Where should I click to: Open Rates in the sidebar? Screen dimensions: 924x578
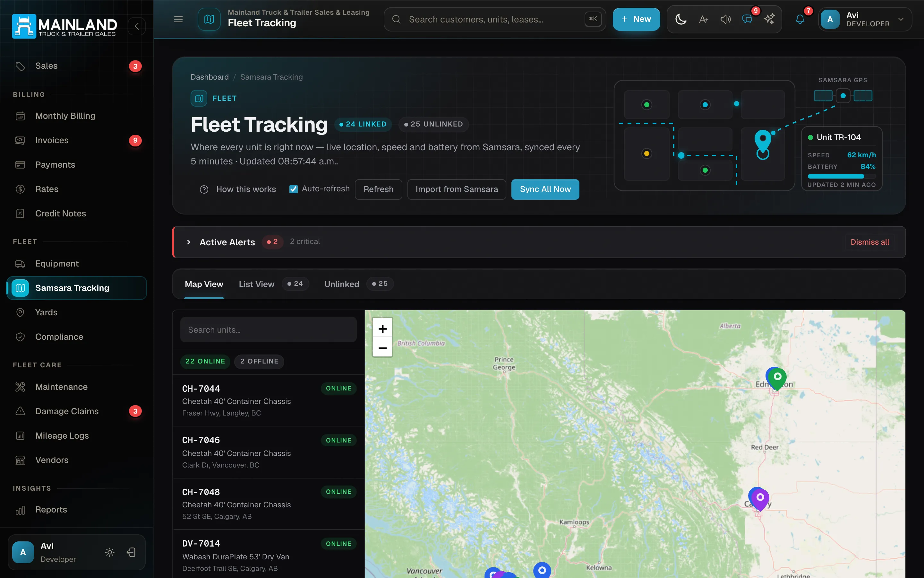coord(76,189)
